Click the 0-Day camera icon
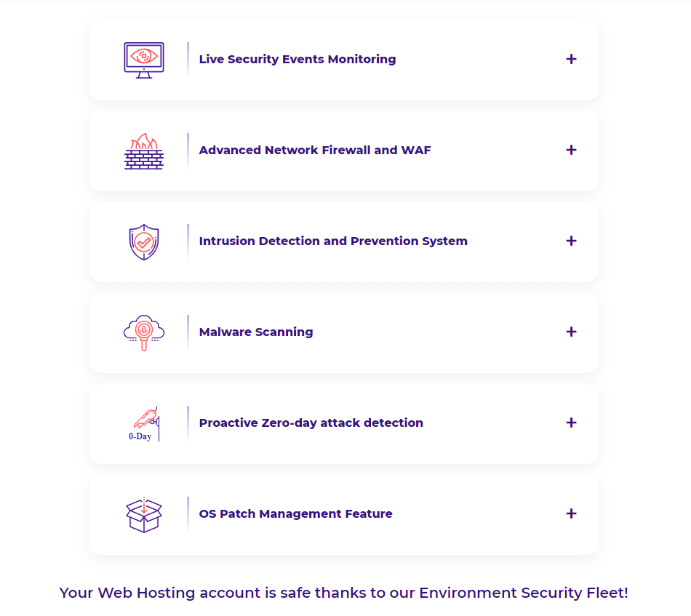This screenshot has height=616, width=691. click(144, 423)
